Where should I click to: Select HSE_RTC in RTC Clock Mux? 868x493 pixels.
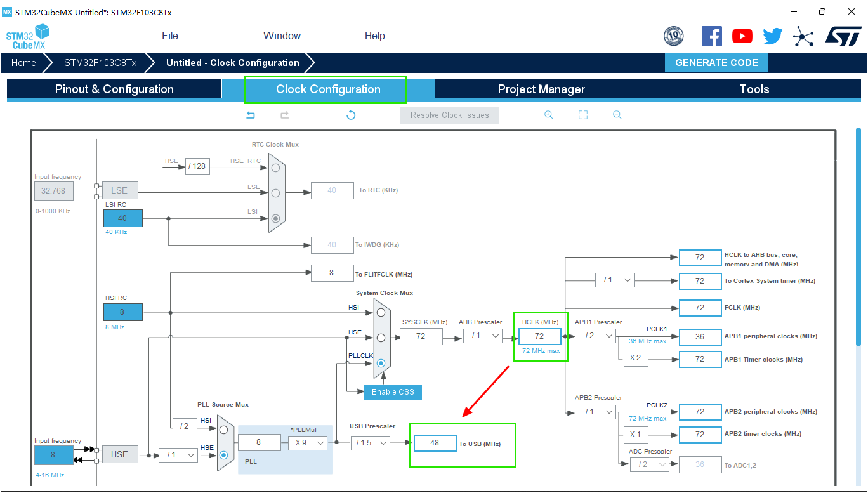275,168
